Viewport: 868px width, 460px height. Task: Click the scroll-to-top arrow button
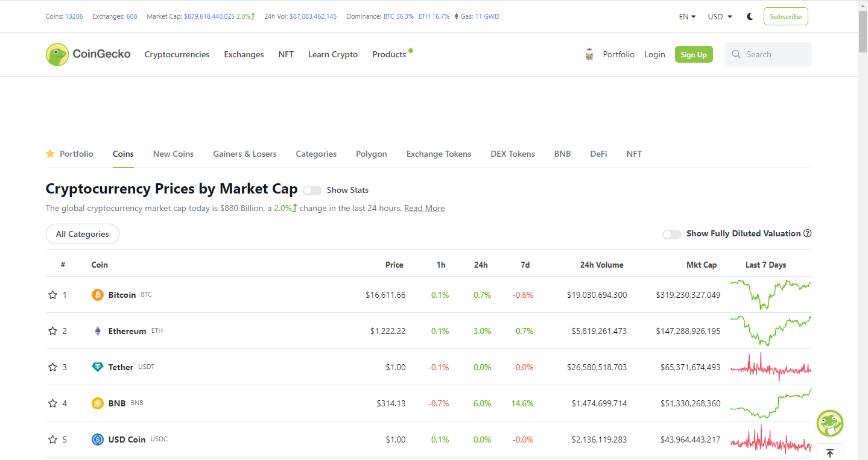coord(830,453)
